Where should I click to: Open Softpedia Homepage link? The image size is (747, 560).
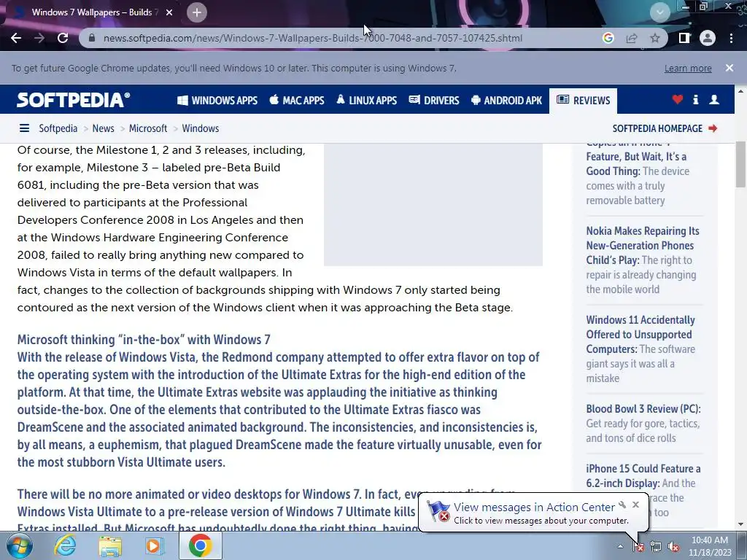coord(665,128)
